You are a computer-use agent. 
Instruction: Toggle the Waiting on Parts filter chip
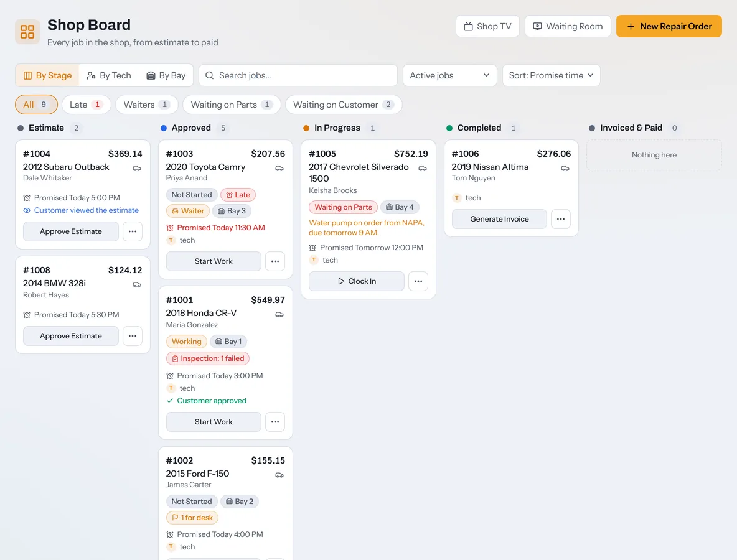point(232,105)
